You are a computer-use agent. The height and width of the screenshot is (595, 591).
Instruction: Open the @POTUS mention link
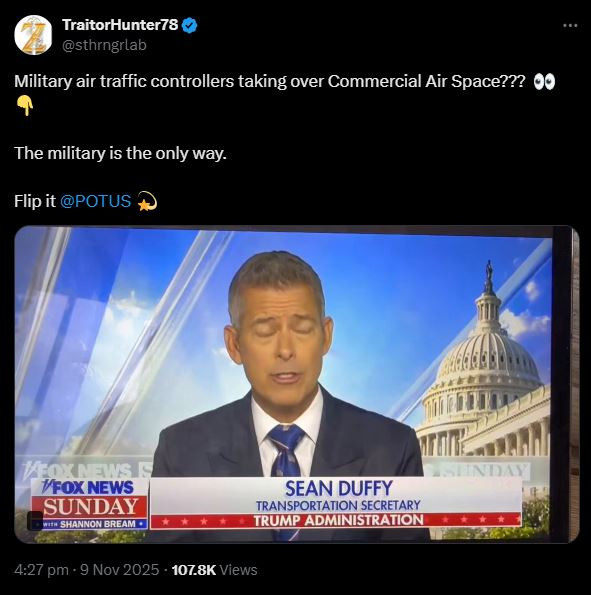[96, 201]
